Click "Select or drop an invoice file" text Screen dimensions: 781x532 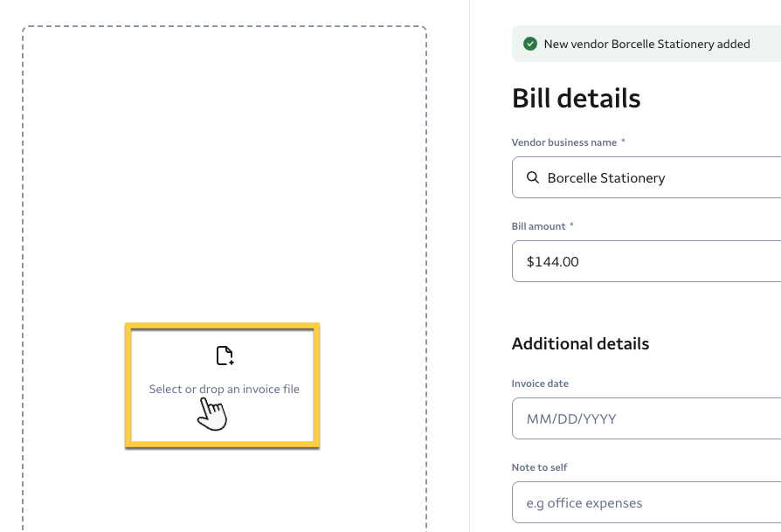coord(224,389)
